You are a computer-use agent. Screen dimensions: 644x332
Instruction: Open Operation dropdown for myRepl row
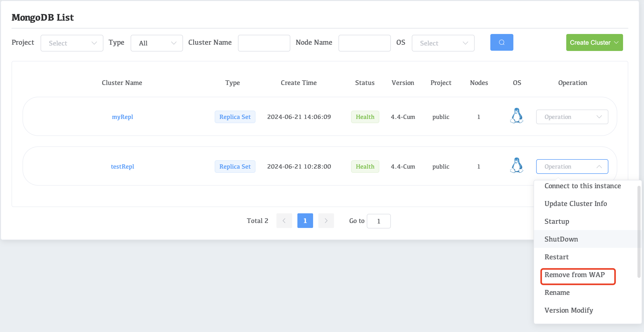[x=572, y=117]
